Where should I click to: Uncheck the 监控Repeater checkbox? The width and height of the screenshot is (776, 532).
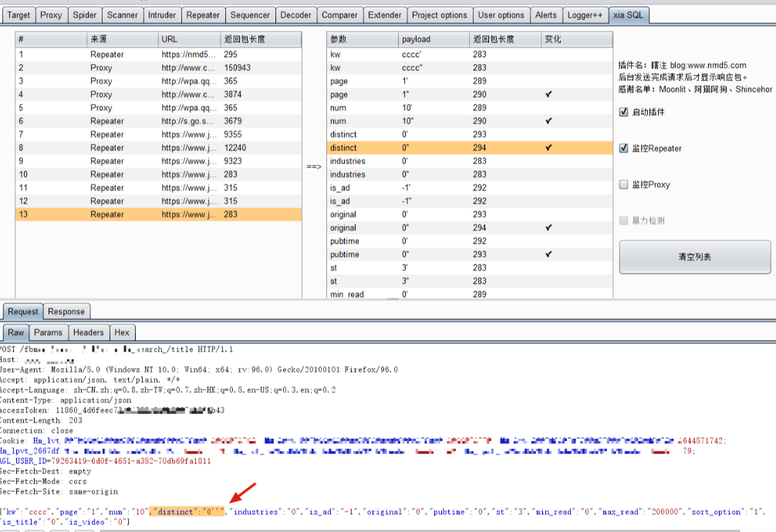(x=623, y=148)
